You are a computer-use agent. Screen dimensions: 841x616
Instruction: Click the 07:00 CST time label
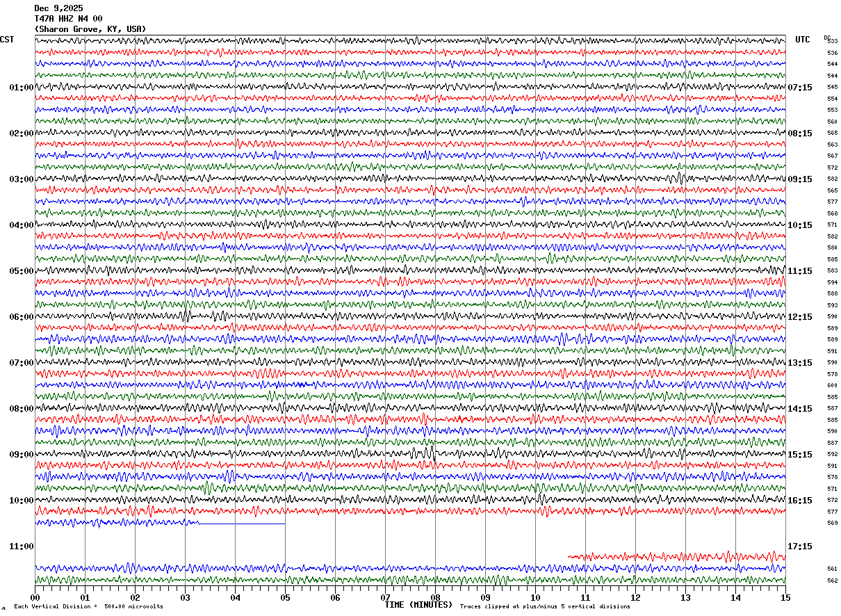22,363
